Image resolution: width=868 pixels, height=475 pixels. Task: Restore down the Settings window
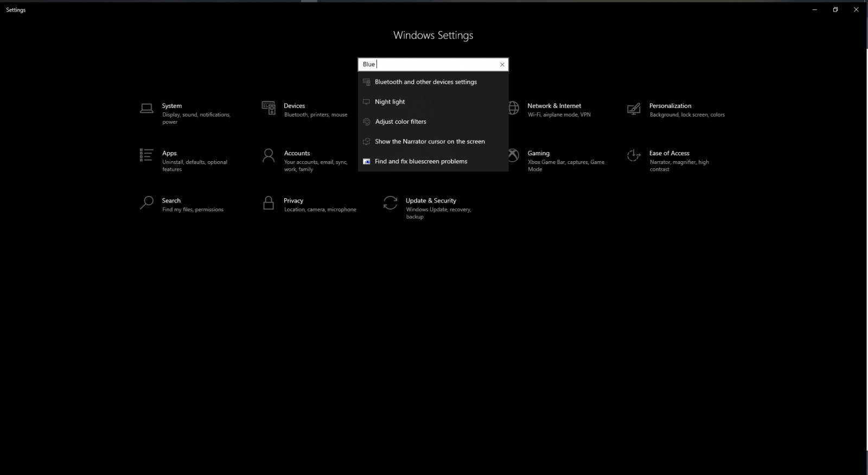point(835,10)
